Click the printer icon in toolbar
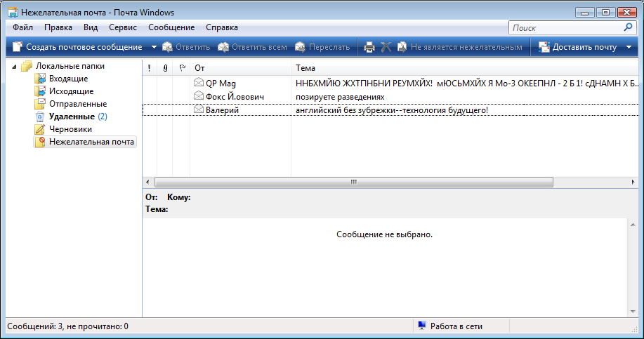This screenshot has width=644, height=339. (x=369, y=47)
